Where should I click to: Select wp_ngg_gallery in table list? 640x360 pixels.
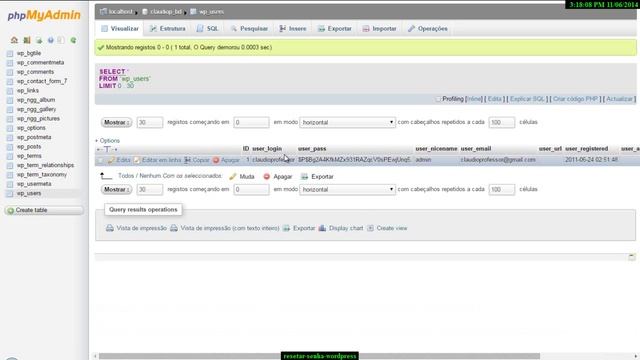pyautogui.click(x=36, y=109)
